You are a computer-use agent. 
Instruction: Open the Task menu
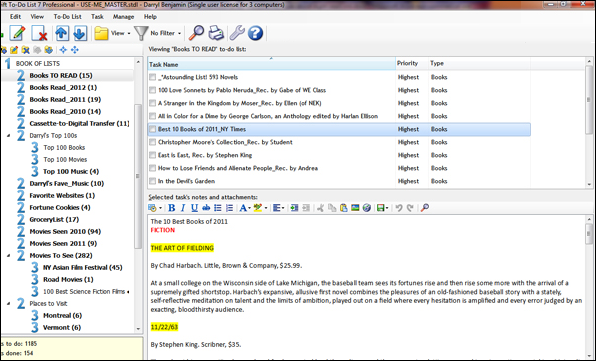click(x=97, y=17)
